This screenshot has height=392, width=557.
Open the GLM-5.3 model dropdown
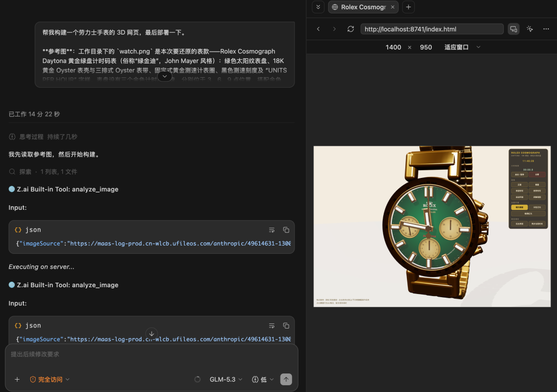[x=226, y=380]
